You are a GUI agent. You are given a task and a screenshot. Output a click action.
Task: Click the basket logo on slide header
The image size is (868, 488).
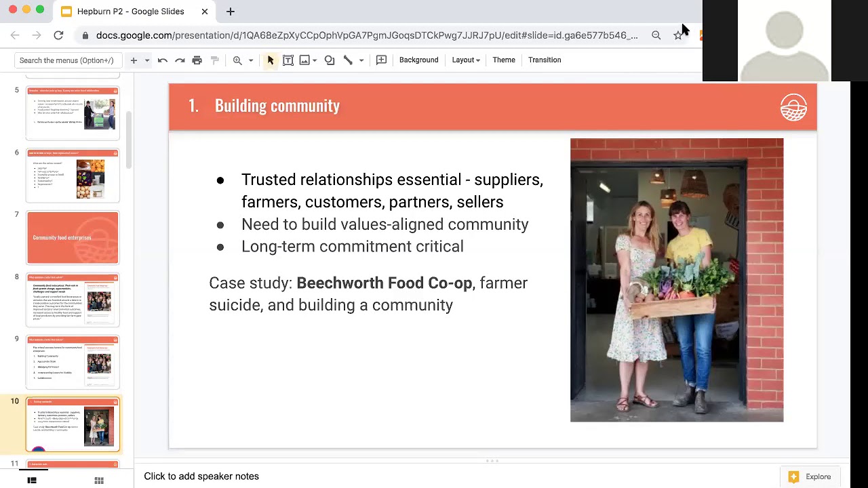pos(793,107)
